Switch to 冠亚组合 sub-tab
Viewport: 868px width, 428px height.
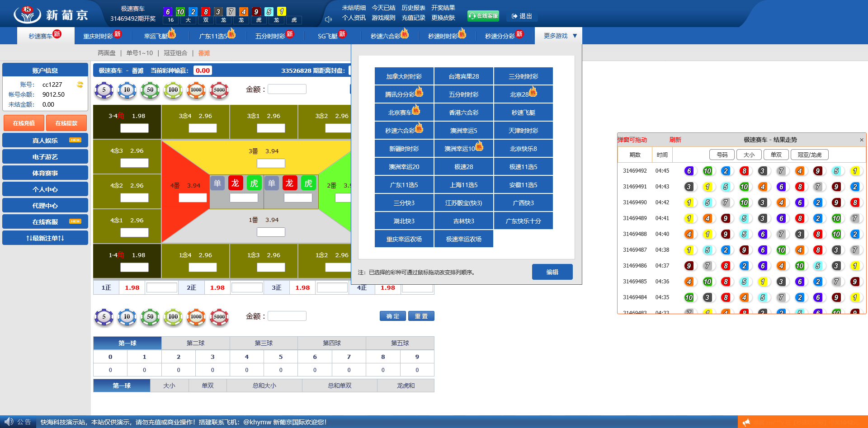click(x=175, y=53)
